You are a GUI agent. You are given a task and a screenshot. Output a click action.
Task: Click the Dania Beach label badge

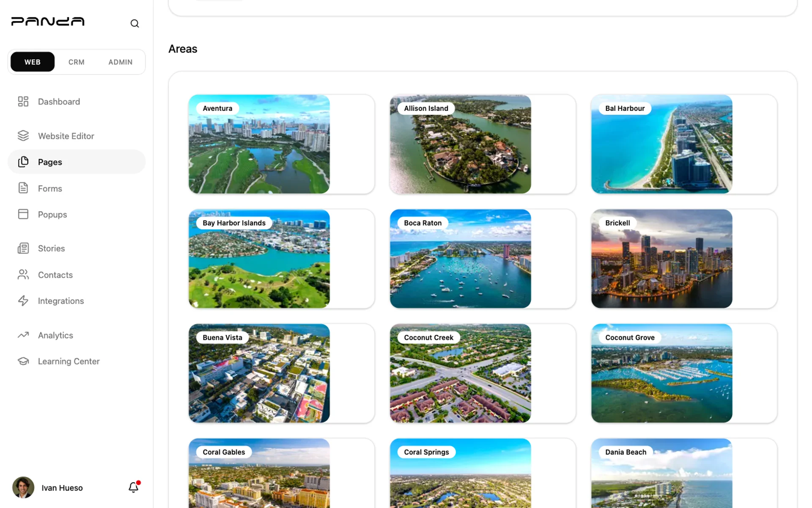[x=625, y=452]
